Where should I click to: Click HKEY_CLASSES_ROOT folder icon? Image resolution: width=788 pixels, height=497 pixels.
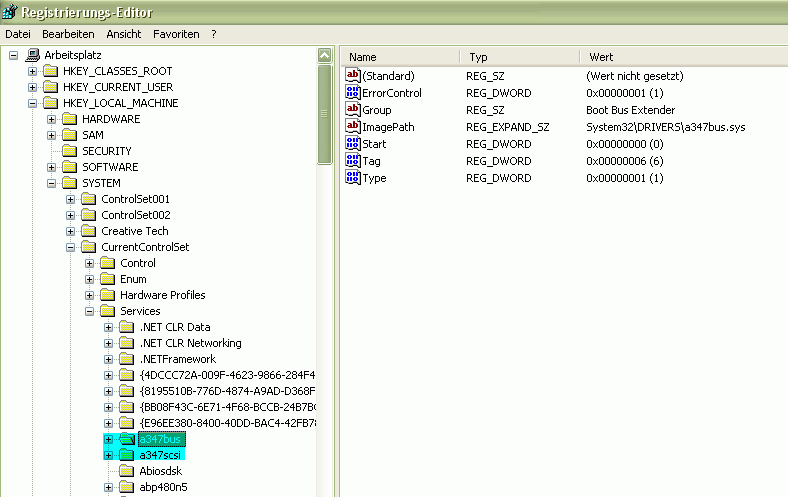[x=51, y=71]
